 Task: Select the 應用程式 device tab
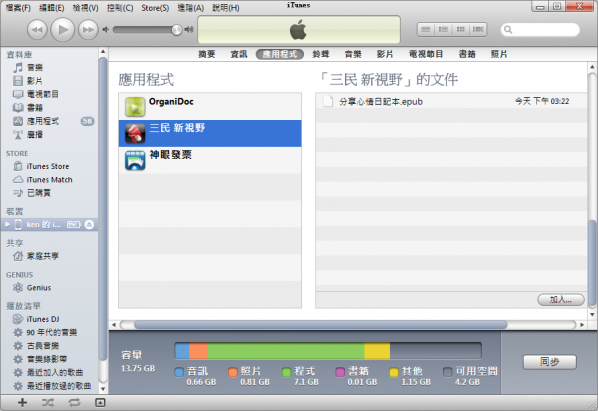280,54
